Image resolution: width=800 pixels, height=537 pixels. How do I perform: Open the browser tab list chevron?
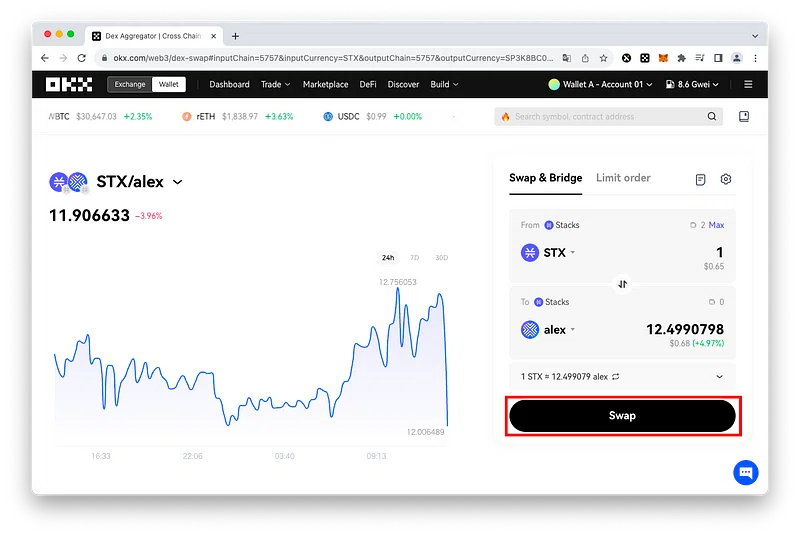click(x=755, y=36)
